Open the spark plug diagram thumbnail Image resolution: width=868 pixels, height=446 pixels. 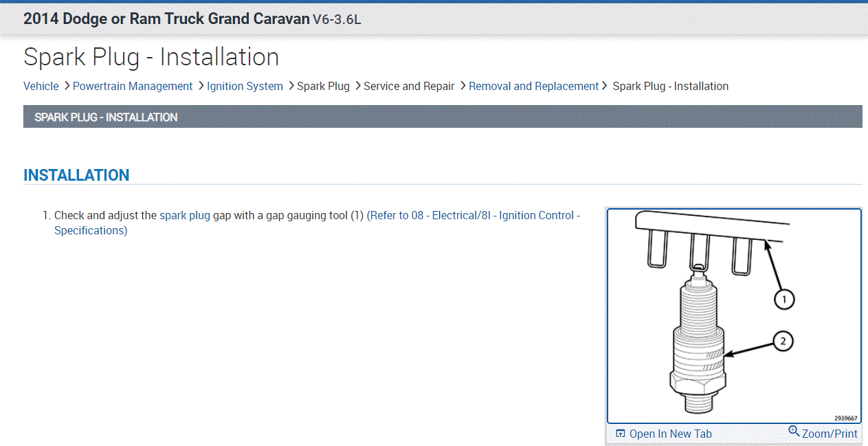734,315
